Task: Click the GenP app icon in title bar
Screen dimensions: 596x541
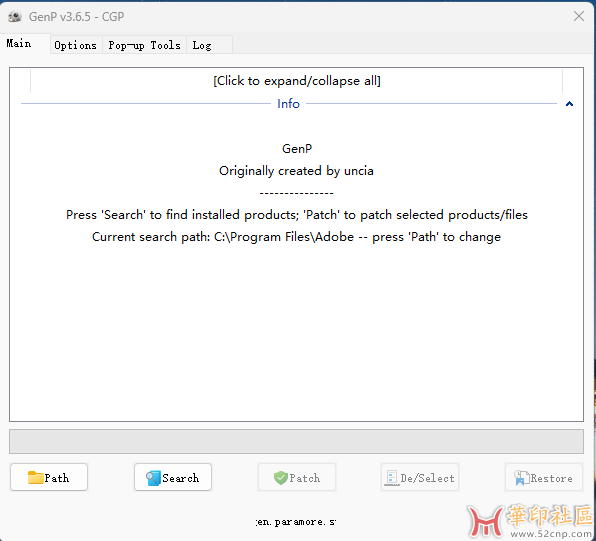Action: pyautogui.click(x=15, y=17)
